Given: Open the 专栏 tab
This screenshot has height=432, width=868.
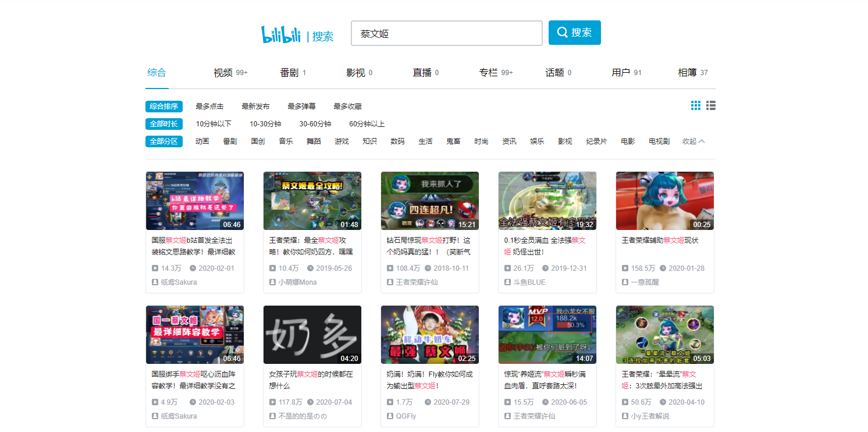Looking at the screenshot, I should 496,73.
